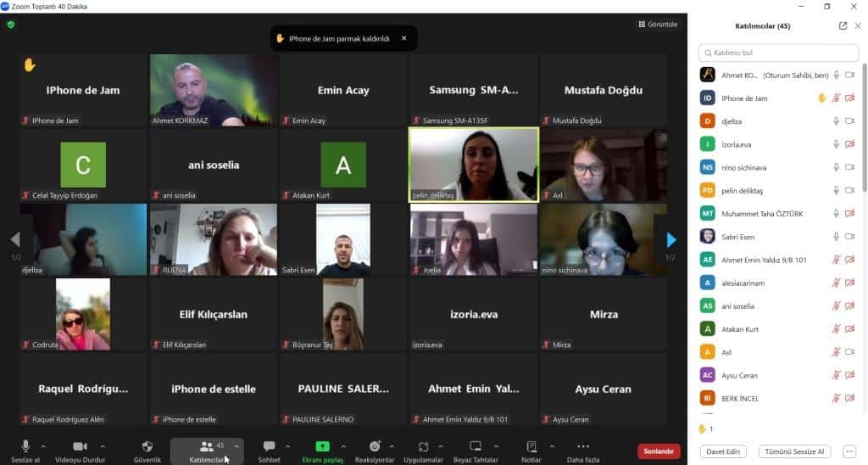Click the Katılımcı bul search field

[778, 53]
